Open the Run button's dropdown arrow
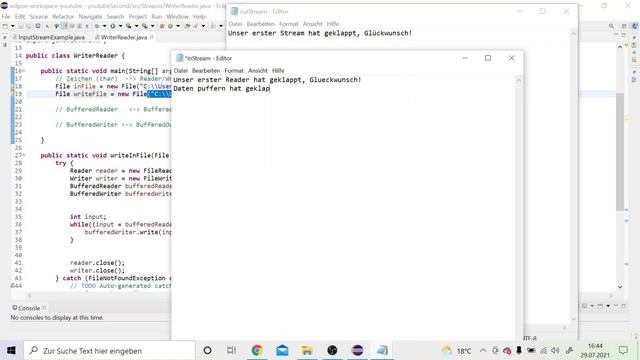This screenshot has height=360, width=640. 120,26
